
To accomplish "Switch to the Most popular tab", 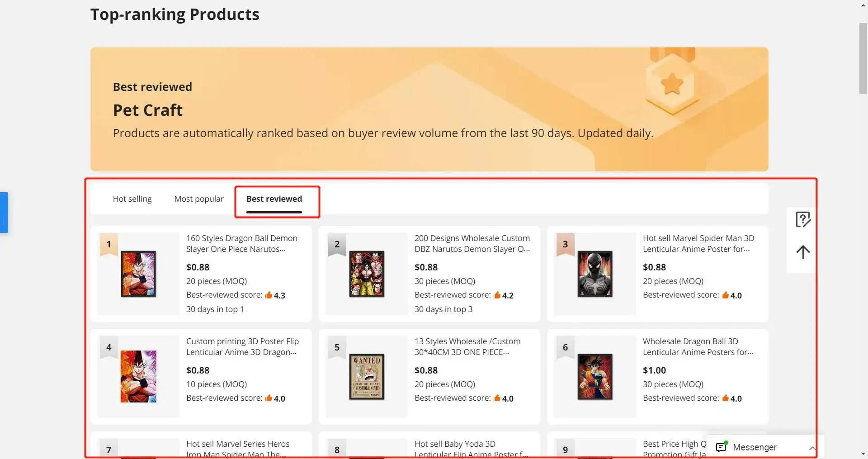I will pos(199,199).
